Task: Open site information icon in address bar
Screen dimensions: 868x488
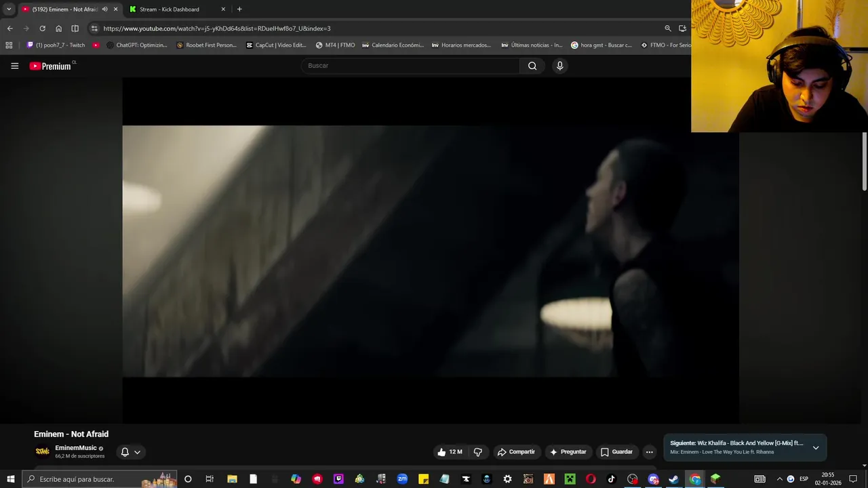Action: point(94,28)
